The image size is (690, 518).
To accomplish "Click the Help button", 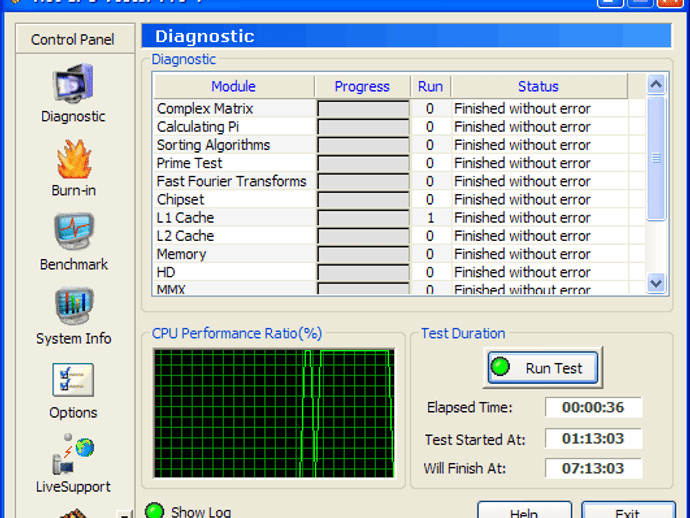I will [x=524, y=511].
